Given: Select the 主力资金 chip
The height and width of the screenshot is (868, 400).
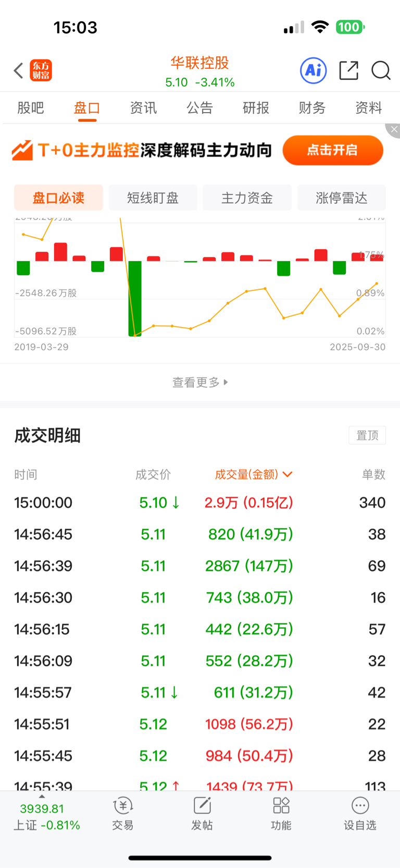Looking at the screenshot, I should point(247,198).
